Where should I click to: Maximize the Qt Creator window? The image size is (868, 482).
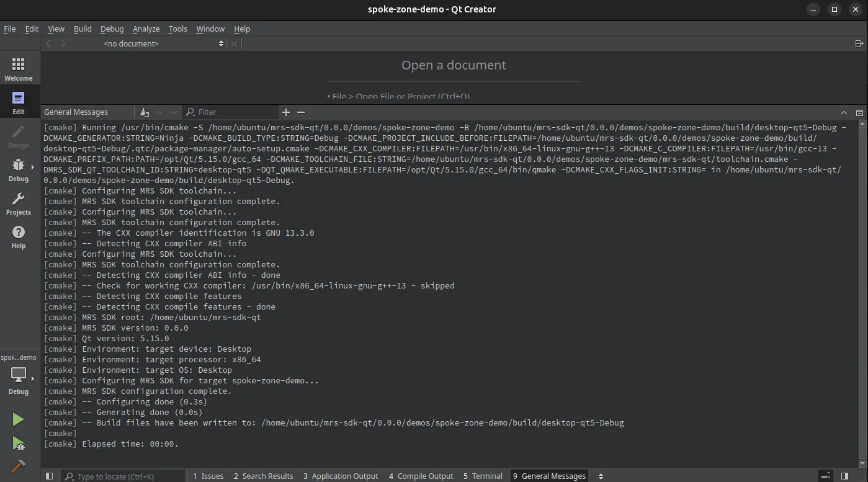(x=834, y=9)
